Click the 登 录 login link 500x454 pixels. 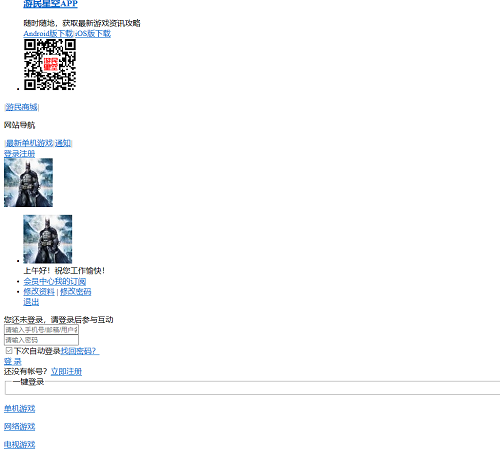click(13, 361)
